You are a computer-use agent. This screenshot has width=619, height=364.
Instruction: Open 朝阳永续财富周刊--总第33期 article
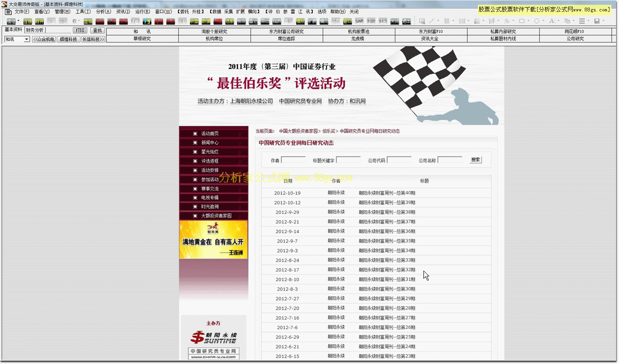point(387,260)
